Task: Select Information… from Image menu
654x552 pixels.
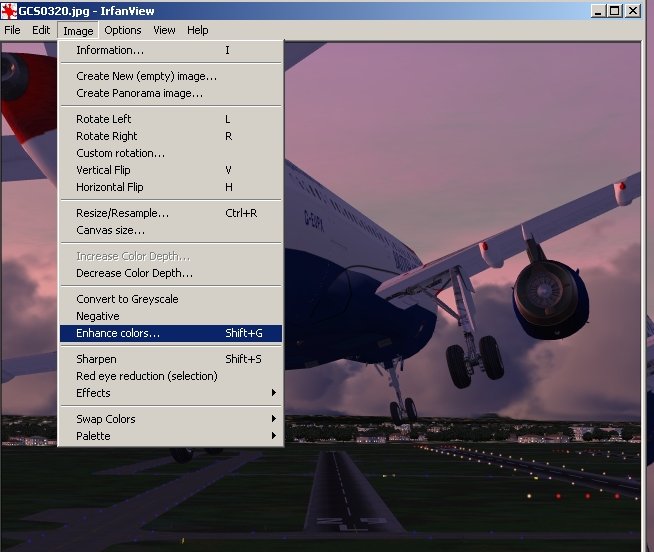Action: [x=110, y=50]
